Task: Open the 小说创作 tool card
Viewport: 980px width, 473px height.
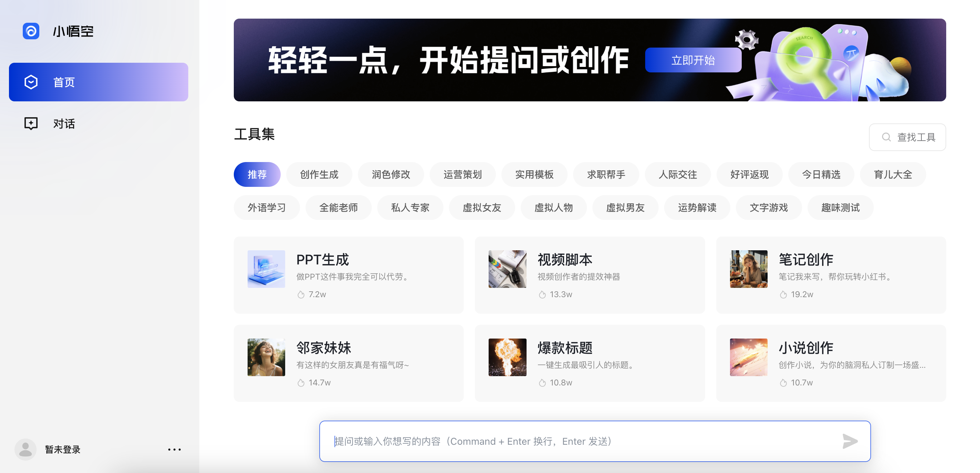Action: coord(830,363)
